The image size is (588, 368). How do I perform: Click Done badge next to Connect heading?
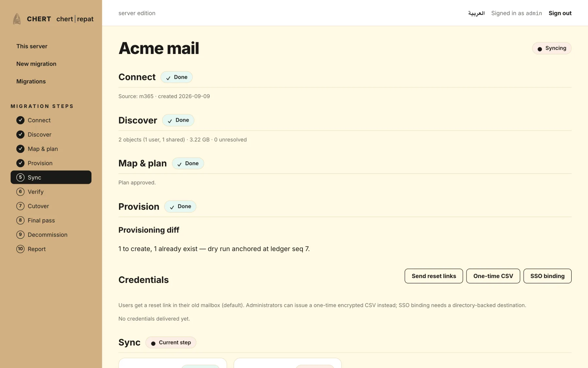(176, 77)
